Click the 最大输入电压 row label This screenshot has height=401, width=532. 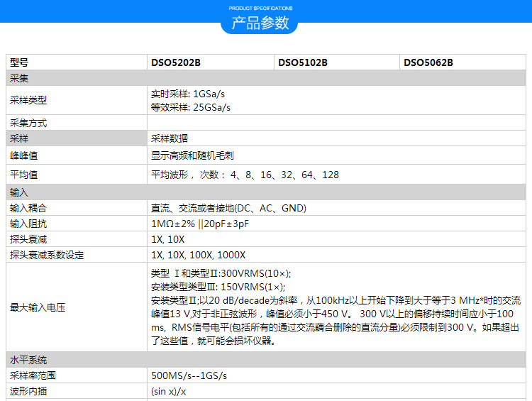click(x=38, y=307)
